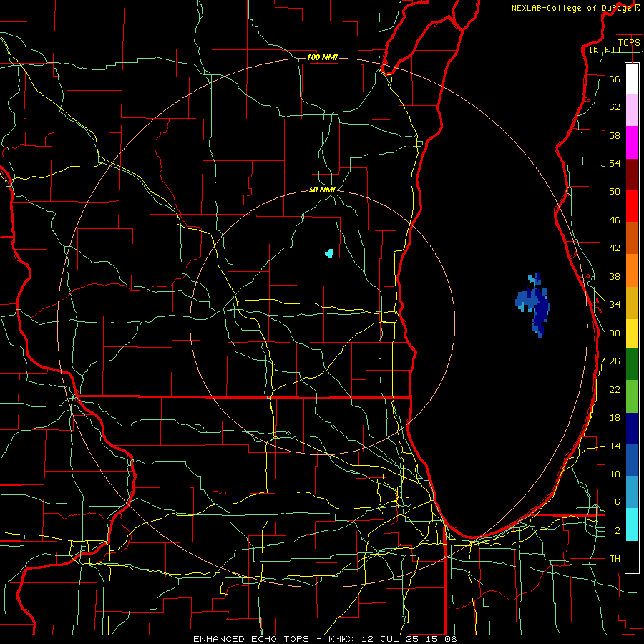Select the bright red legend swatch
The image size is (644, 644).
coord(632,206)
